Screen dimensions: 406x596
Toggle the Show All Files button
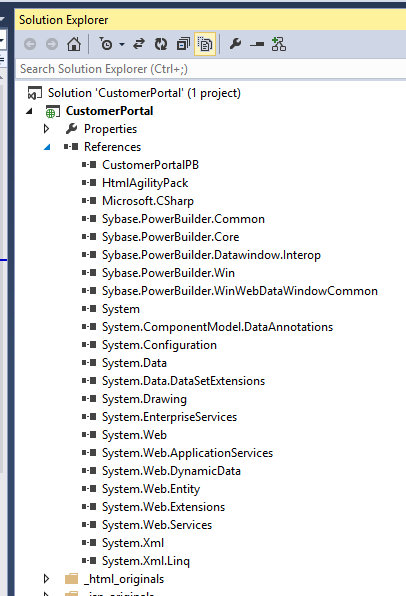(205, 44)
